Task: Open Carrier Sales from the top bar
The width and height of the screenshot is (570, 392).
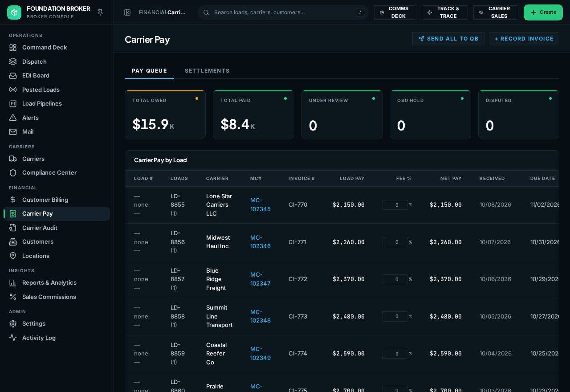Action: (x=496, y=12)
